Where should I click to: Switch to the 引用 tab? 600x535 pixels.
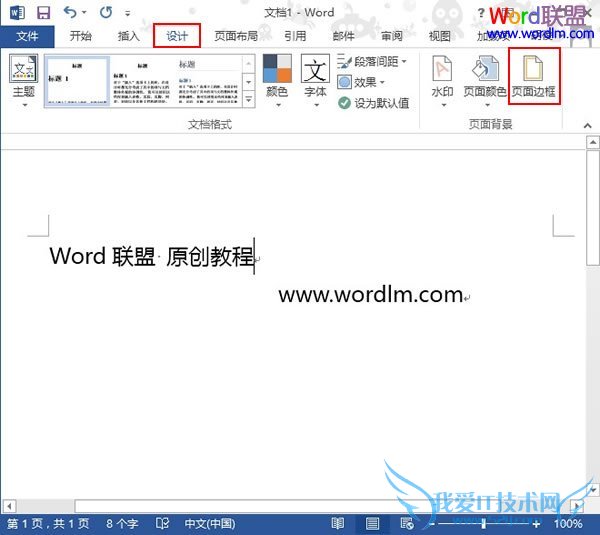295,36
